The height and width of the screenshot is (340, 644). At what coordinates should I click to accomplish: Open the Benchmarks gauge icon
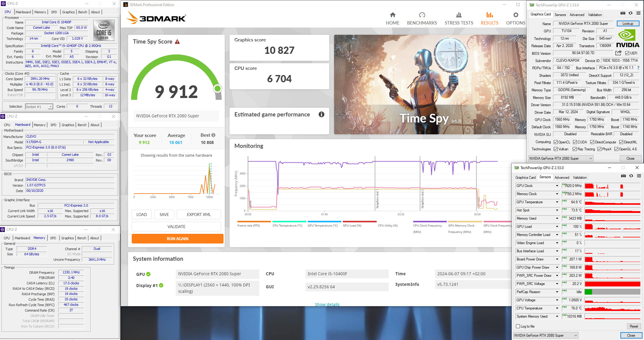(x=422, y=15)
